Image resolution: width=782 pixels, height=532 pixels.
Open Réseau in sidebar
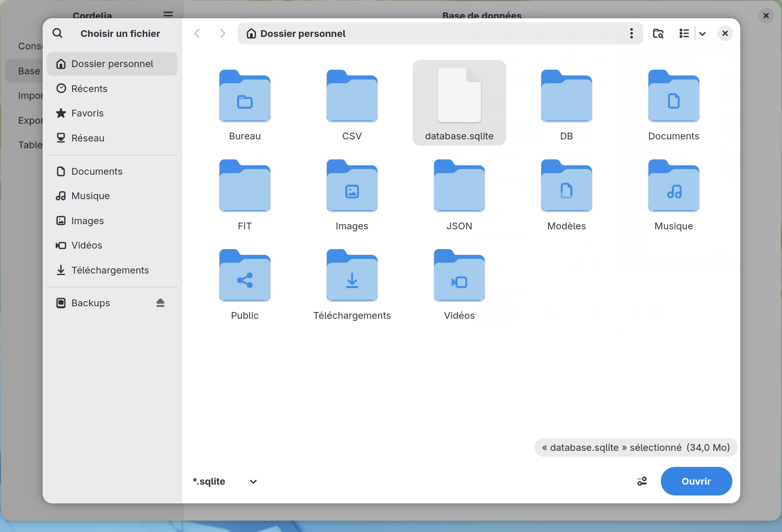112,138
